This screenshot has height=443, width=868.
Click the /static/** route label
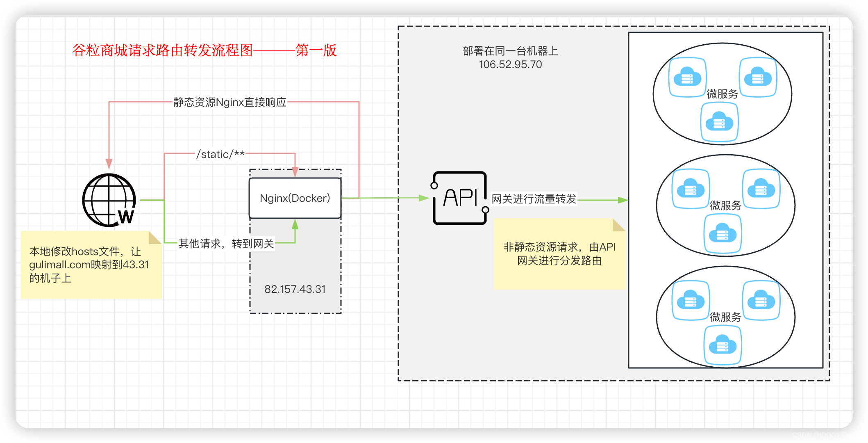[x=220, y=154]
